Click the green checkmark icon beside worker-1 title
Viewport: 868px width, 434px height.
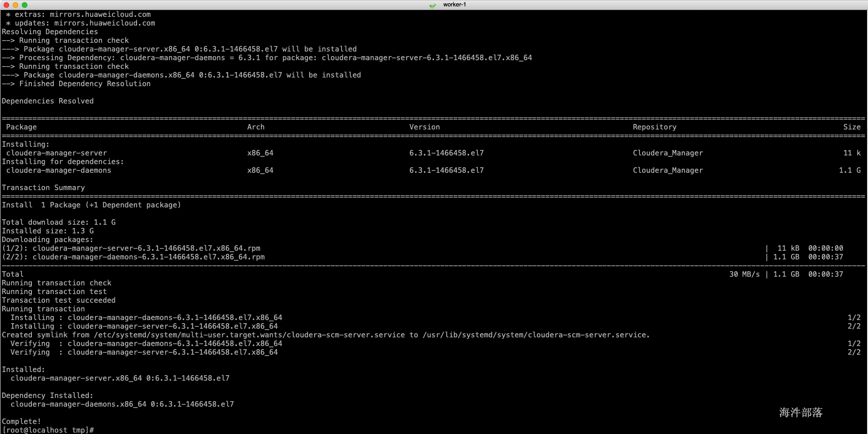click(432, 5)
